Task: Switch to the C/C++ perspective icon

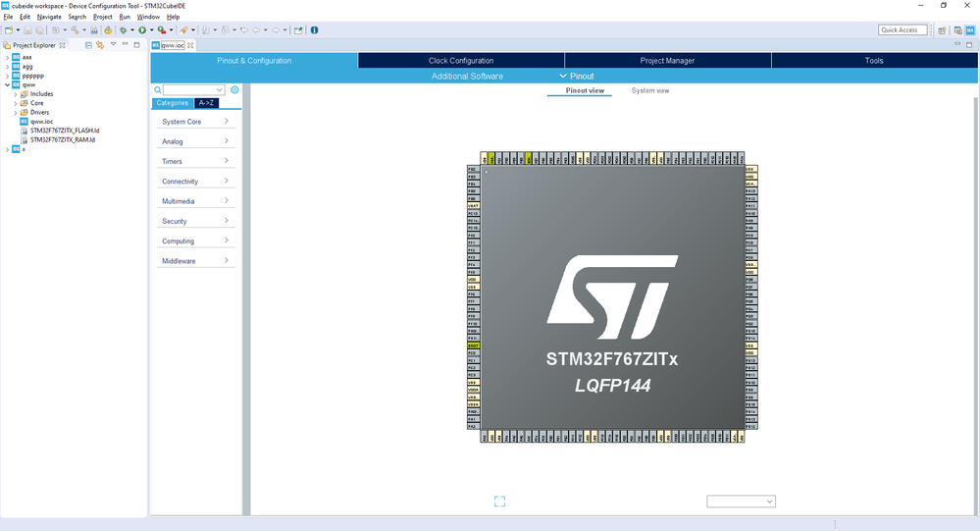Action: point(958,30)
